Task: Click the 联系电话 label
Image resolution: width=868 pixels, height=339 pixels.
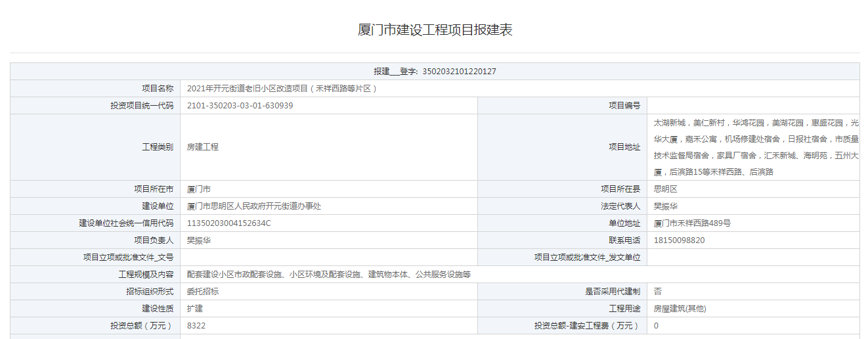Action: [x=624, y=240]
